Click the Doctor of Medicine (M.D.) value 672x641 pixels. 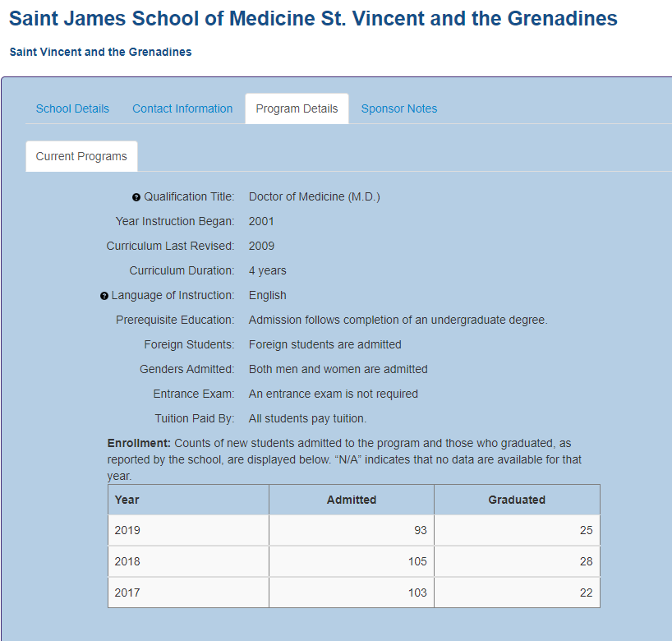[314, 196]
